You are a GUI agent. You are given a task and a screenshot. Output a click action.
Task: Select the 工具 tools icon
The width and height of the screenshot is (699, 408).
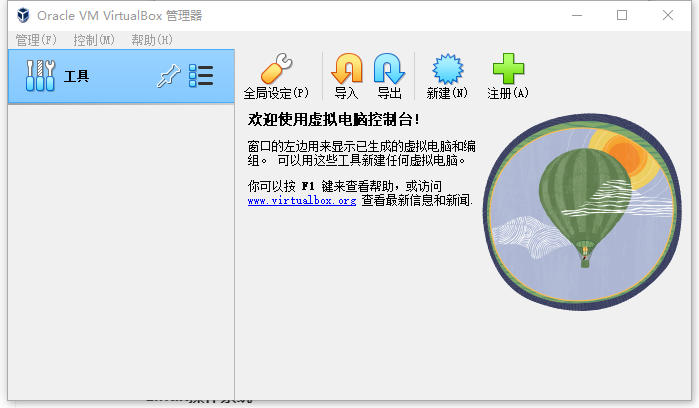pos(40,76)
